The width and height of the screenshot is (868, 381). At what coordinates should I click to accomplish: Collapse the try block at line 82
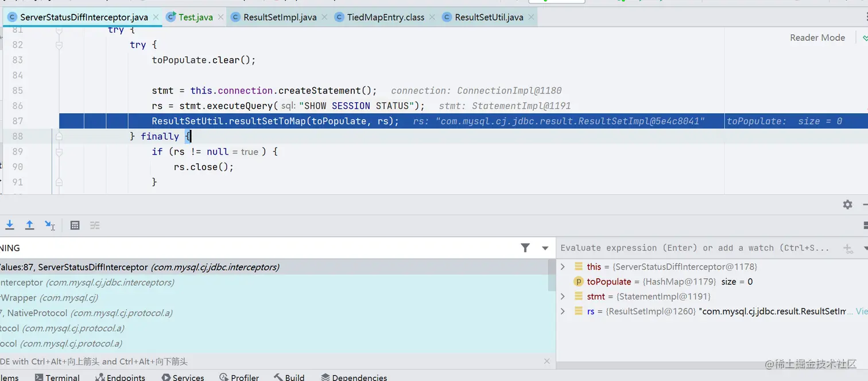point(59,45)
